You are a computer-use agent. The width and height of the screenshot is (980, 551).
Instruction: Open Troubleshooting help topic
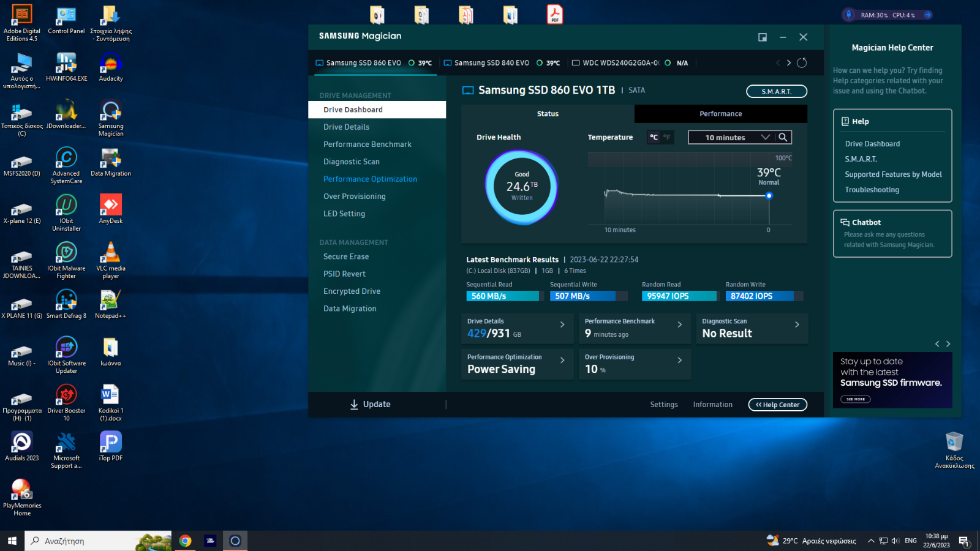pos(872,190)
